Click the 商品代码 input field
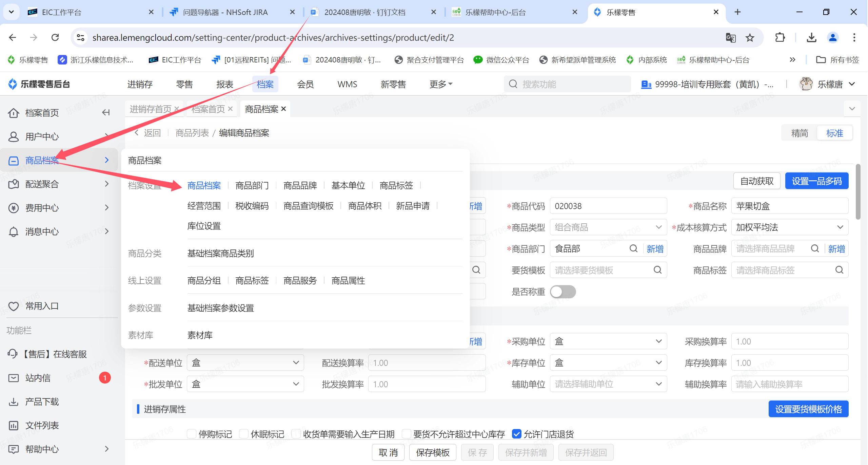Screen dimensions: 868x465 pyautogui.click(x=608, y=206)
